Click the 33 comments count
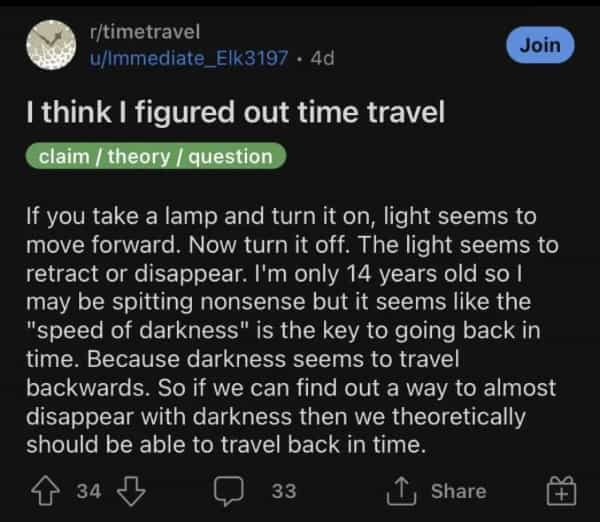The width and height of the screenshot is (600, 522). click(282, 491)
